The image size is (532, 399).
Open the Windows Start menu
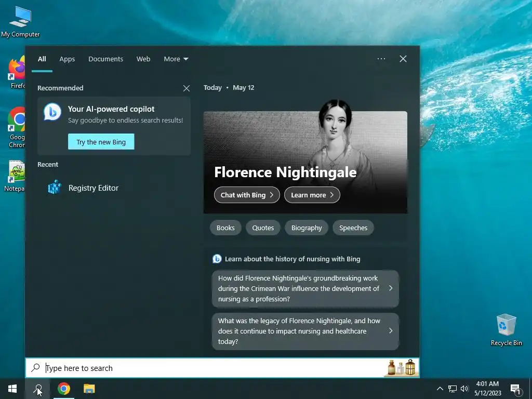(12, 389)
